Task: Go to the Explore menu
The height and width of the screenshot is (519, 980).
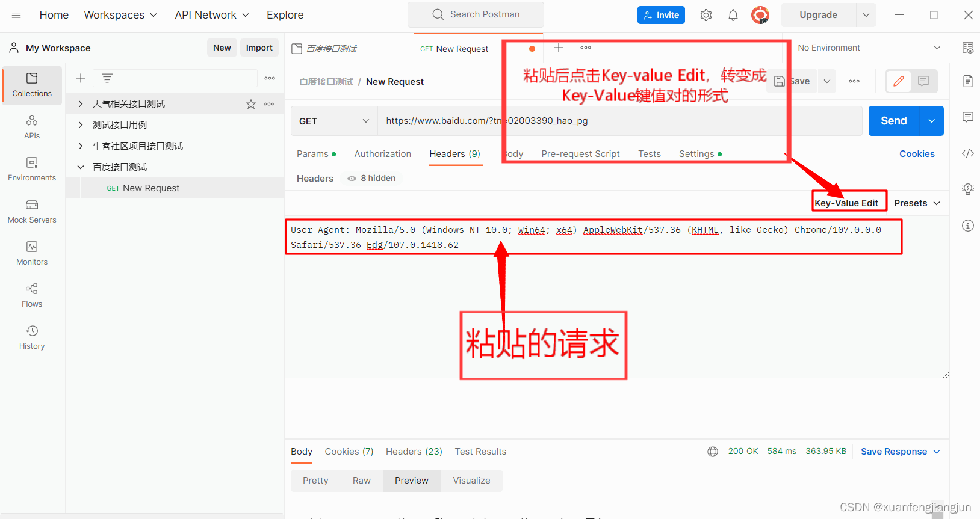Action: (285, 15)
